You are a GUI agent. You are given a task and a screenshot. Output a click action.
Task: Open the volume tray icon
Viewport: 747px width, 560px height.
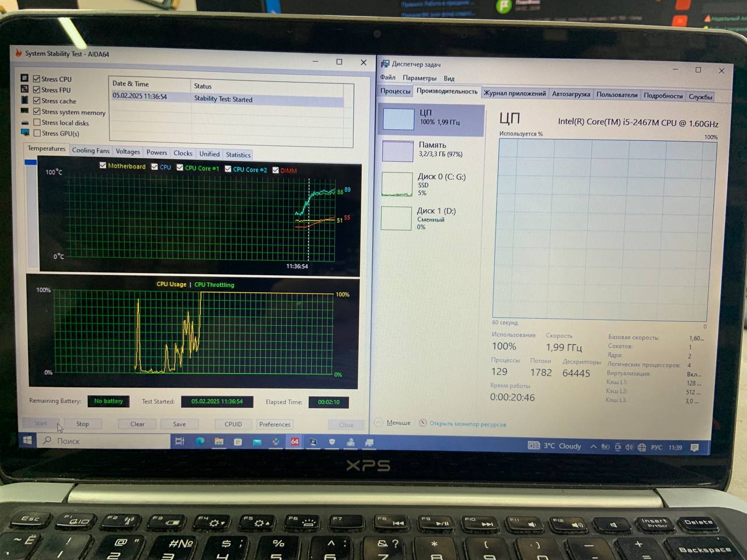coord(629,447)
